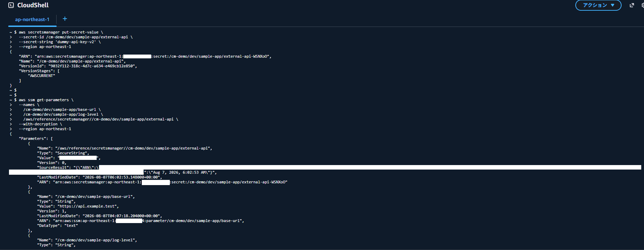
Task: Click the "DataType": "text" line
Action: click(x=57, y=225)
